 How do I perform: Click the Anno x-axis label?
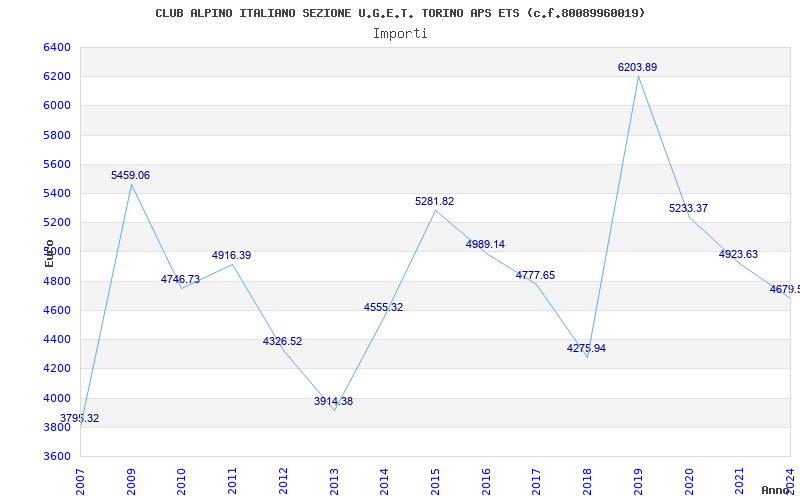[776, 490]
